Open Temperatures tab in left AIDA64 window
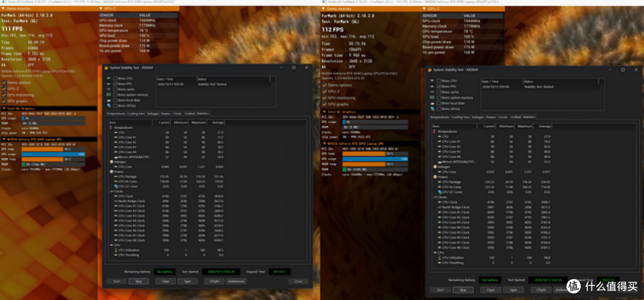The width and height of the screenshot is (644, 300). (116, 113)
